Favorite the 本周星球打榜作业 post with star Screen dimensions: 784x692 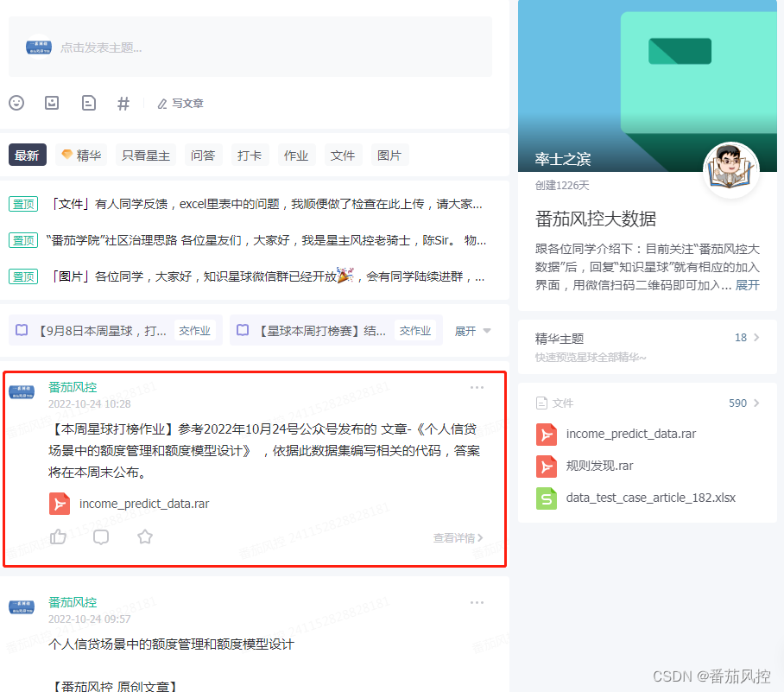[x=145, y=536]
